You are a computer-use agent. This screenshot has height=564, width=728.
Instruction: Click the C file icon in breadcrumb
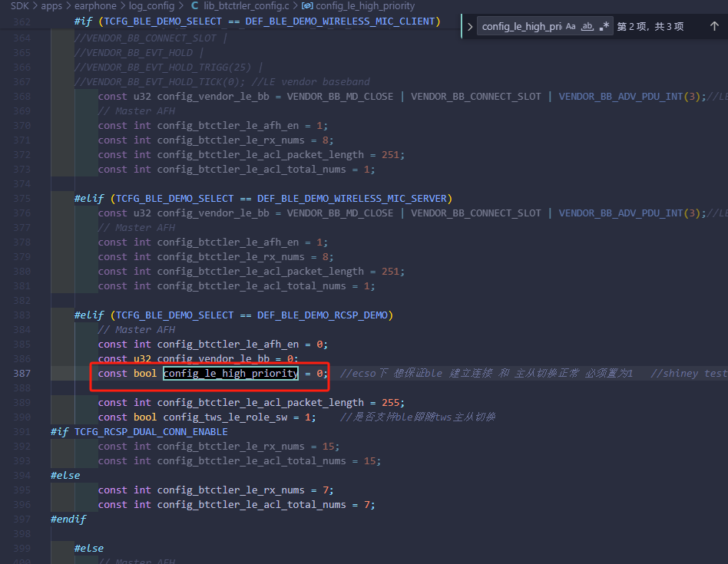194,6
